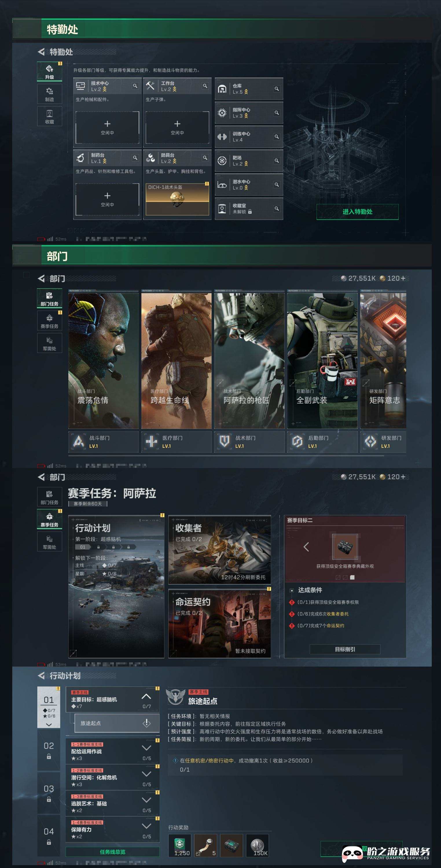The height and width of the screenshot is (868, 441).
Task: Select locked stage 03
Action: click(x=49, y=793)
